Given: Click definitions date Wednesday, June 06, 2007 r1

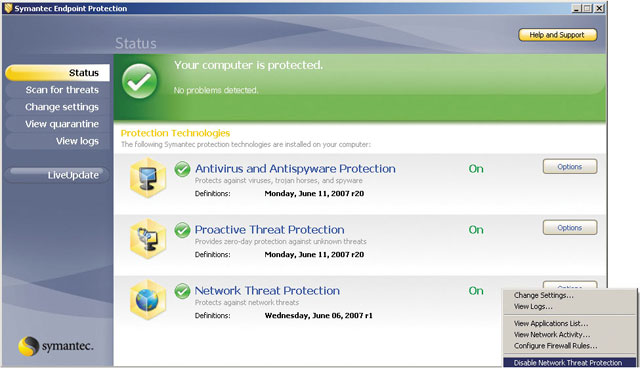Looking at the screenshot, I should 319,315.
